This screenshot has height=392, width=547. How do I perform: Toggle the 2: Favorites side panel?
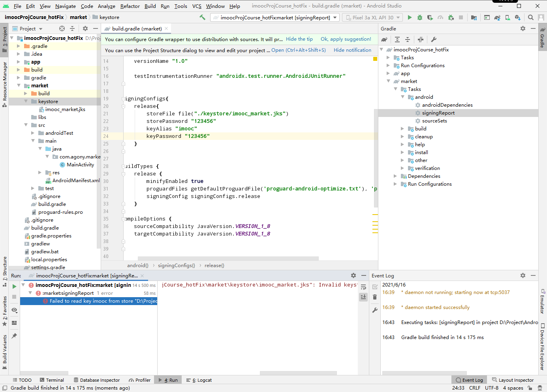point(5,311)
